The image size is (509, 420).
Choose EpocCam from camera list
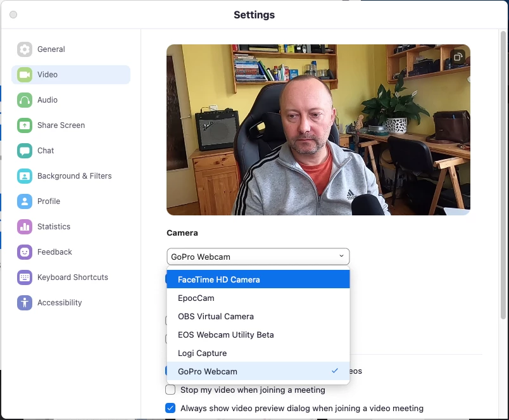[x=258, y=298]
